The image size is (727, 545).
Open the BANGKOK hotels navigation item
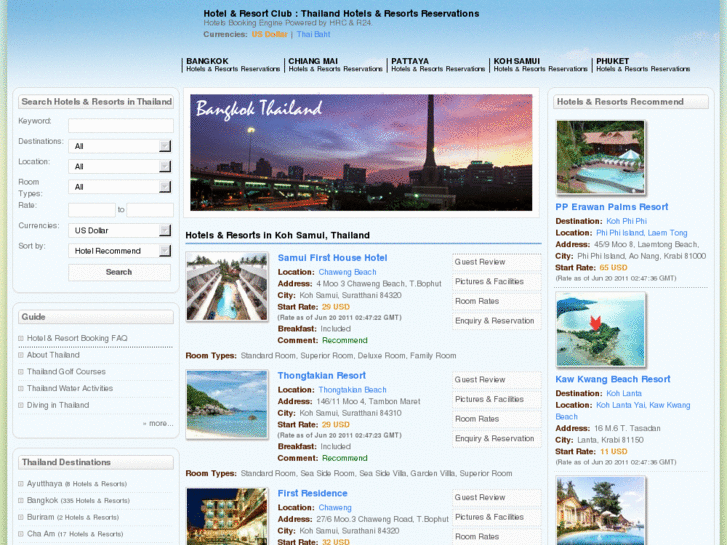(233, 64)
